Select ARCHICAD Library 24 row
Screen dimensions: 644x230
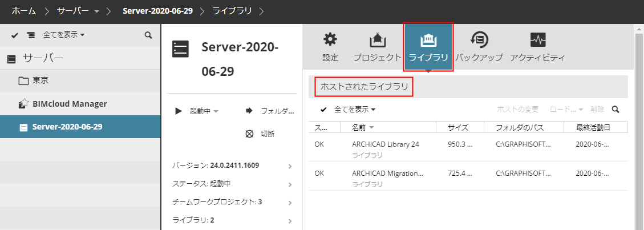coord(468,147)
